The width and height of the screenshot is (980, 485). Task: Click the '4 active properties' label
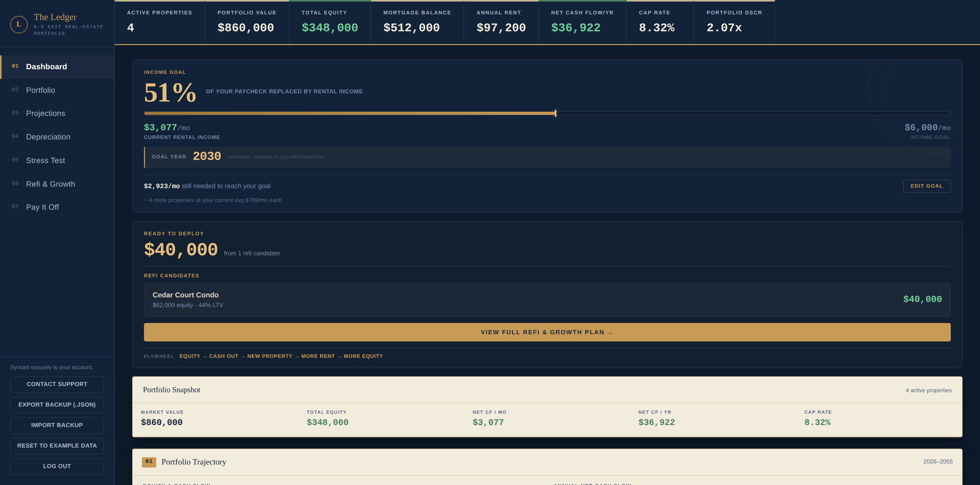pyautogui.click(x=928, y=391)
